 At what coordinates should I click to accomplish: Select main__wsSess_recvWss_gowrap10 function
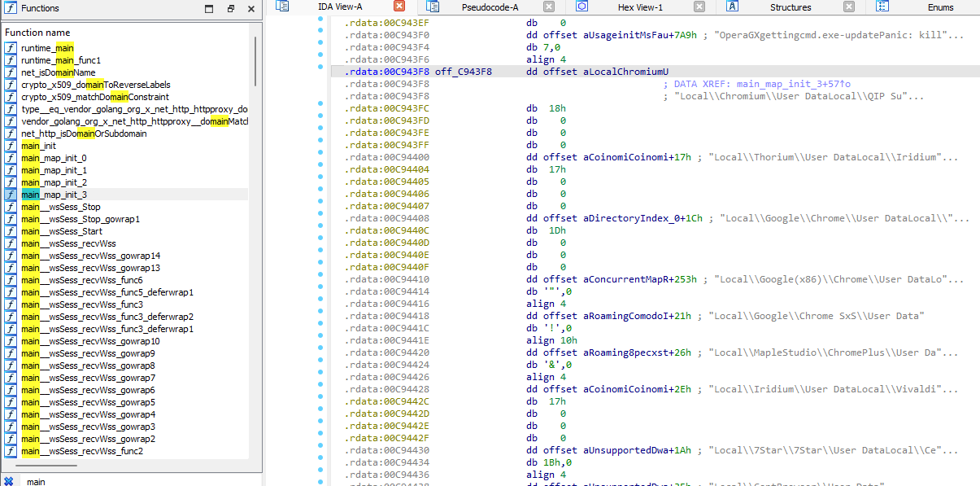[x=90, y=341]
